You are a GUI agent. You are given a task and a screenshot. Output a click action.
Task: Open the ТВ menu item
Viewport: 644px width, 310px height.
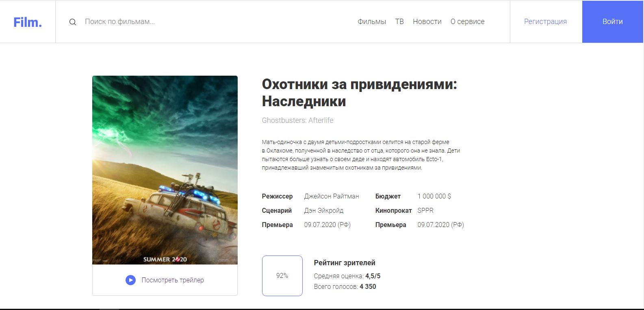(399, 22)
